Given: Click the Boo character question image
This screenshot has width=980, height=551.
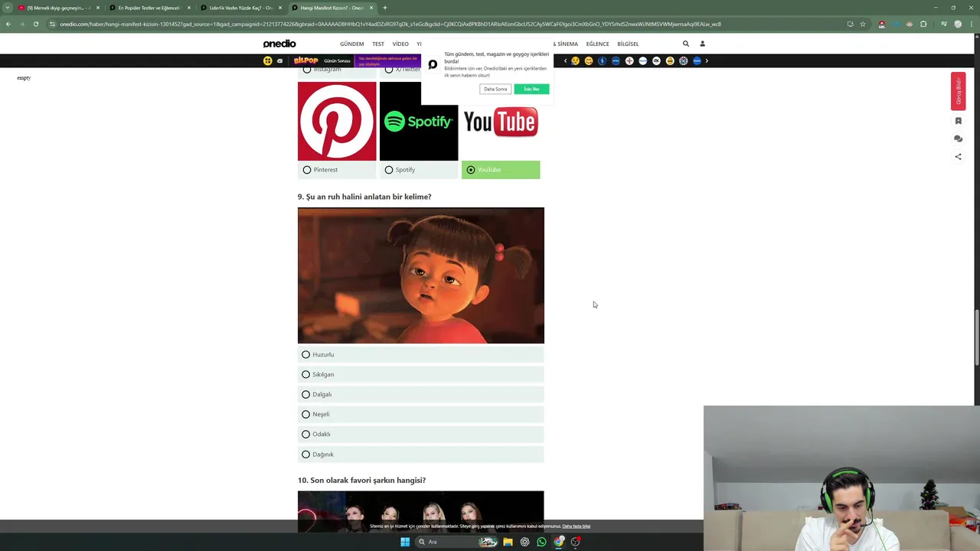Looking at the screenshot, I should point(421,275).
